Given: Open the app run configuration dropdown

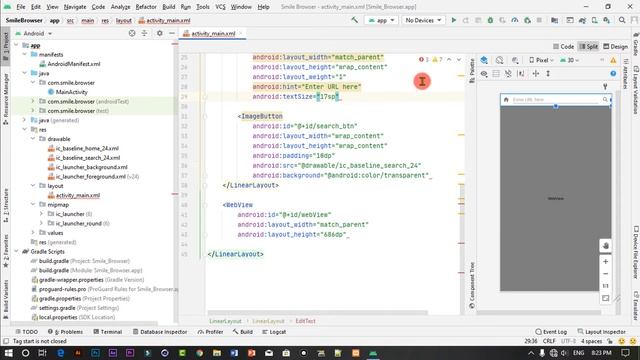Looking at the screenshot, I should [382, 20].
